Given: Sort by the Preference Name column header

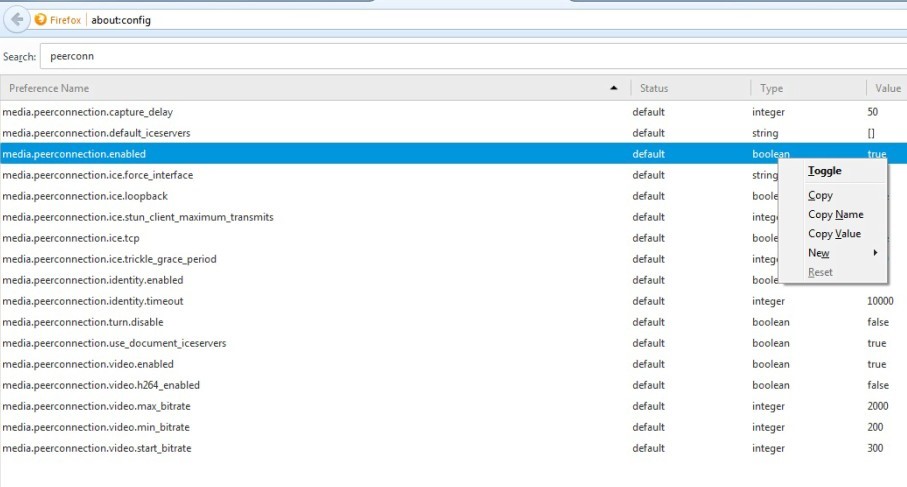Looking at the screenshot, I should point(300,89).
